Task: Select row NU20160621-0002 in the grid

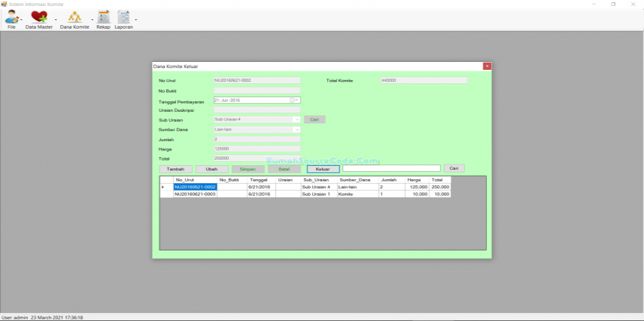Action: [x=195, y=187]
